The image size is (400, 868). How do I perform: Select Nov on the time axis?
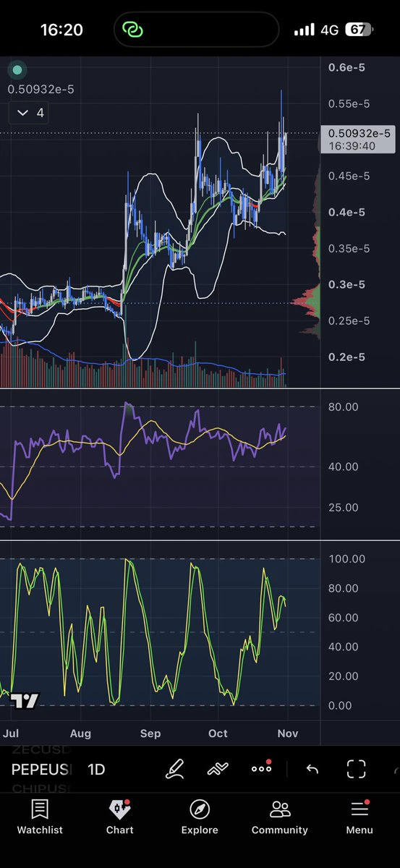pyautogui.click(x=287, y=733)
